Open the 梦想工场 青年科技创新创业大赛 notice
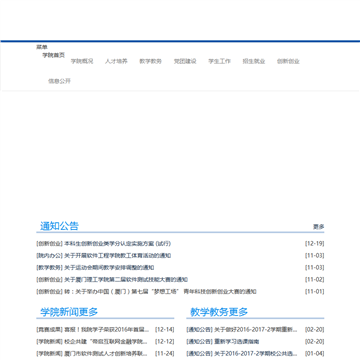This screenshot has width=360, height=360. (x=160, y=292)
